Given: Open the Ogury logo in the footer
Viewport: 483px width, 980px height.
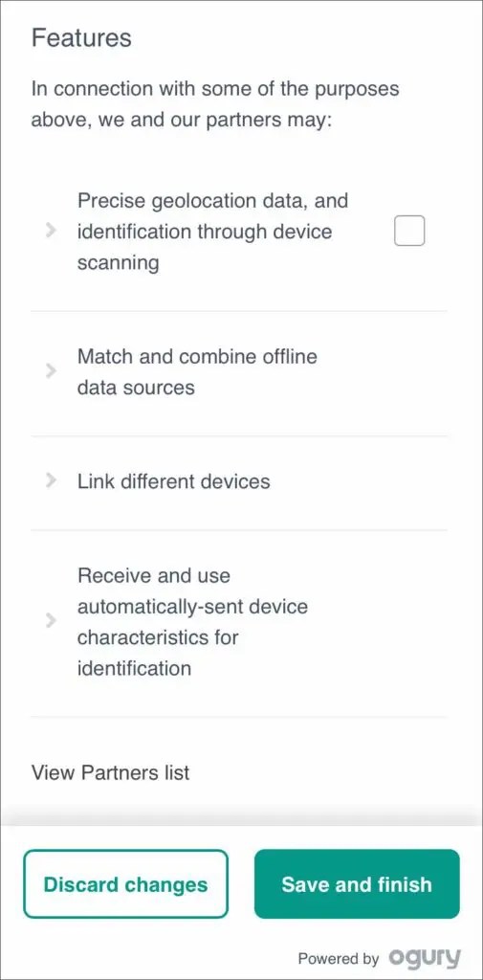Looking at the screenshot, I should click(425, 957).
